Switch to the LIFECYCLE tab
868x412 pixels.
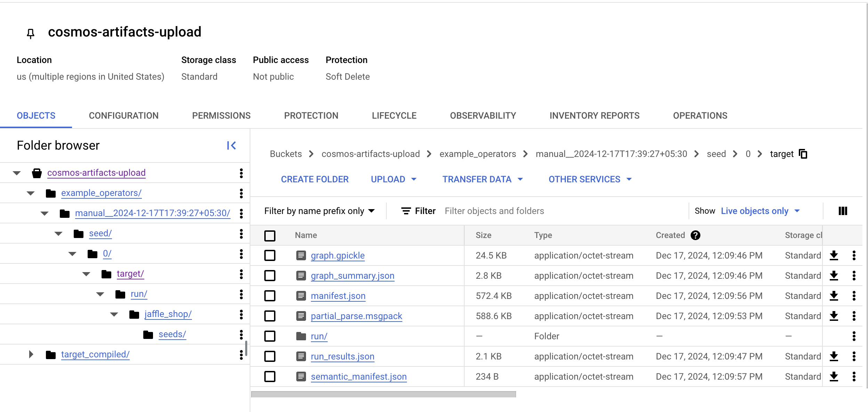(x=394, y=116)
